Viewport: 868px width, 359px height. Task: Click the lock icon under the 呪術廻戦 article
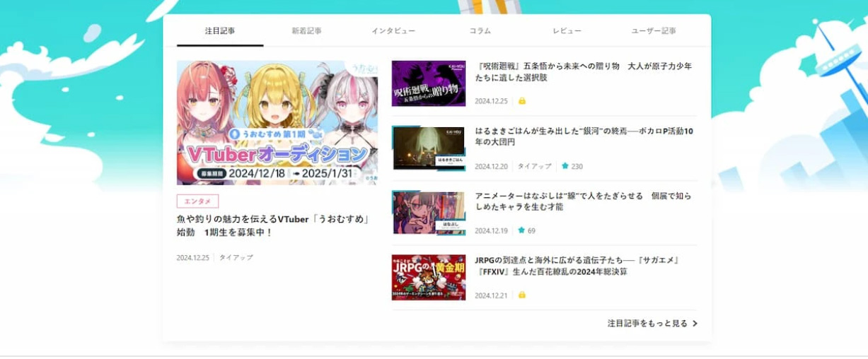point(522,101)
